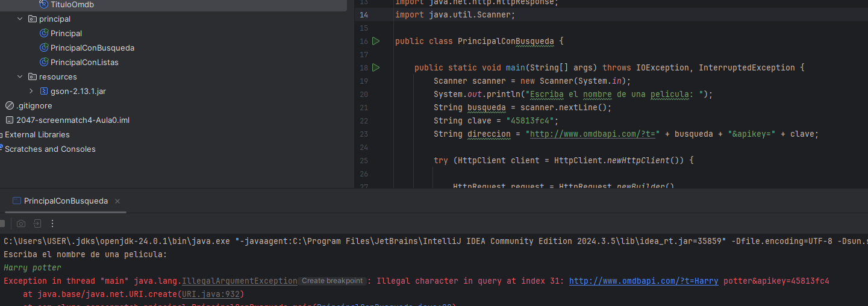
Task: Open URI.java:932 stack trace link
Action: 211,294
